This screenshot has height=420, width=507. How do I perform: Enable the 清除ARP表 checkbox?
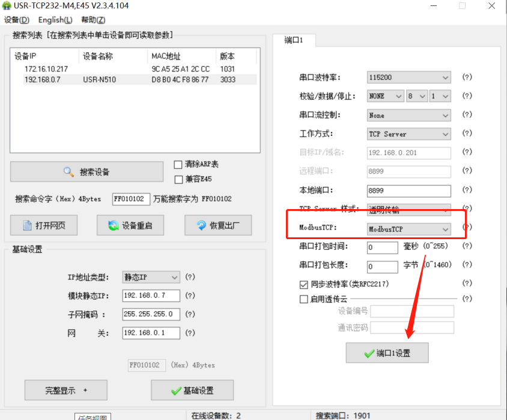178,165
